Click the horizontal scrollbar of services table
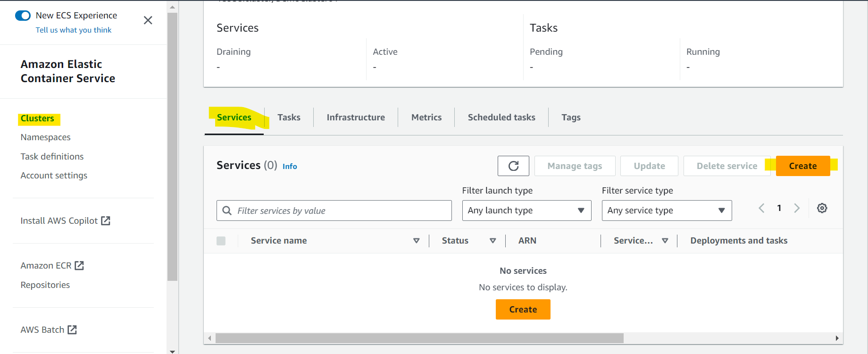This screenshot has height=354, width=868. pyautogui.click(x=419, y=338)
